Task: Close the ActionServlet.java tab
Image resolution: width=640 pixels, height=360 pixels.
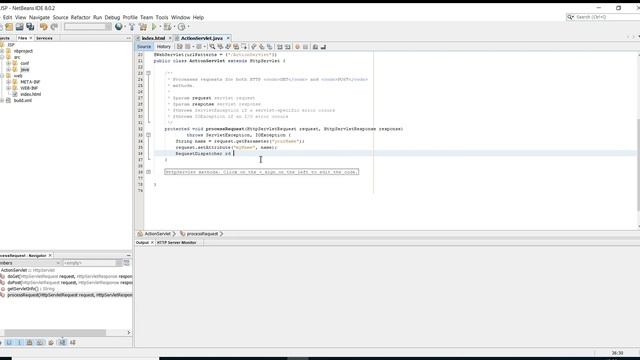Action: click(x=228, y=38)
